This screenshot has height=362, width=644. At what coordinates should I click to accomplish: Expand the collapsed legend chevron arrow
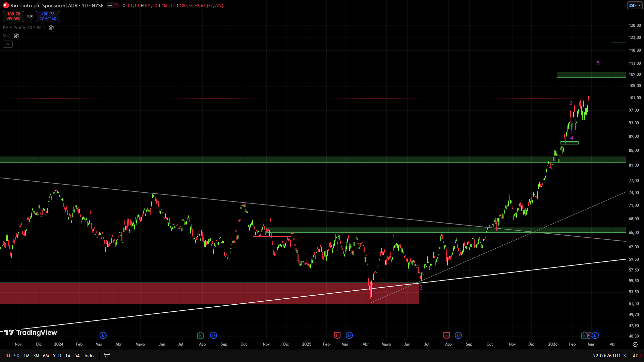pos(7,44)
